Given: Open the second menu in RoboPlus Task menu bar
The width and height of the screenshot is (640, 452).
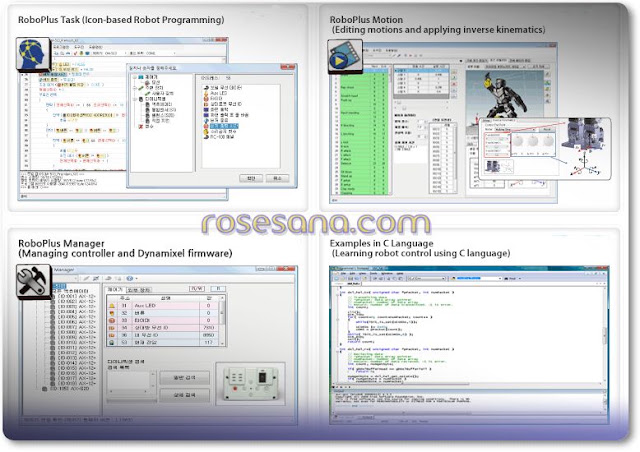Looking at the screenshot, I should point(78,47).
